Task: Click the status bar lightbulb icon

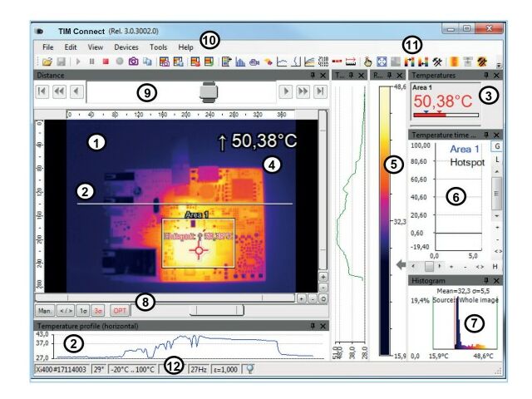Action: 249,369
